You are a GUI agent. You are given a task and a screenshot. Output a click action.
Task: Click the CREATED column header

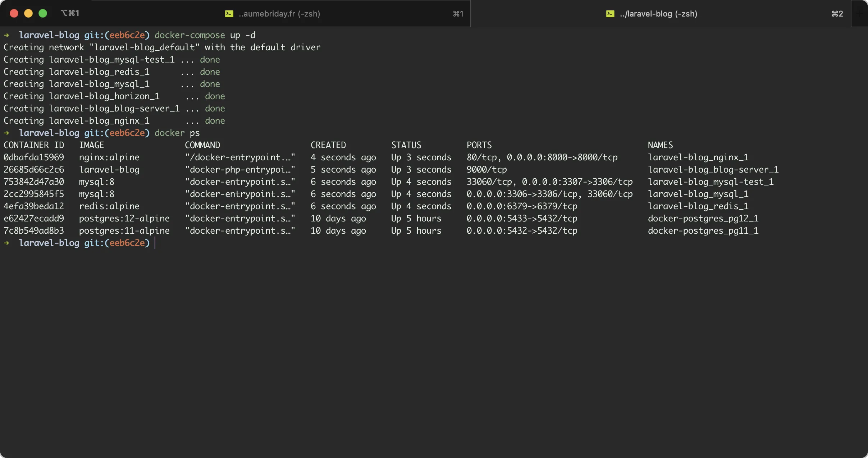click(x=328, y=145)
